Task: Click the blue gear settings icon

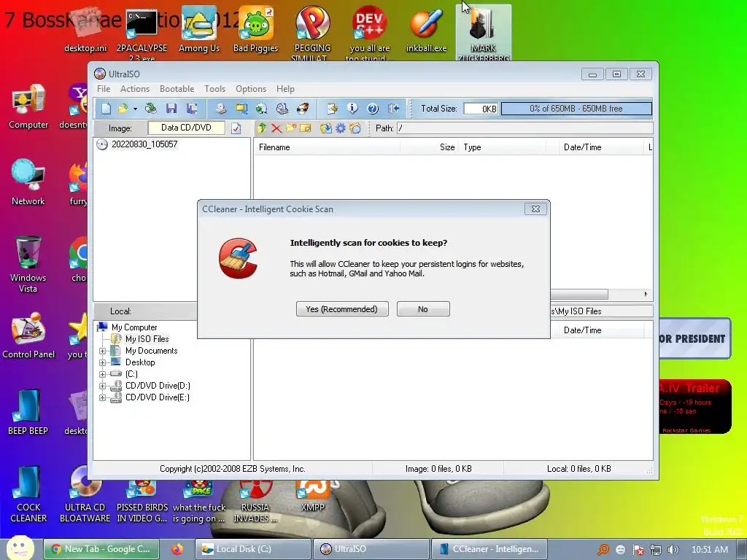Action: pos(341,128)
